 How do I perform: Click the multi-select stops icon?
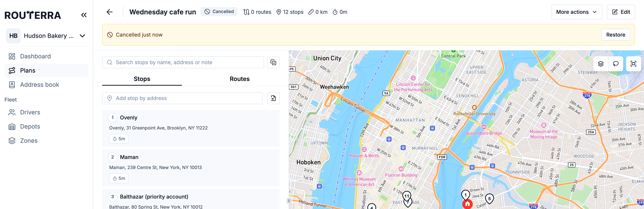tap(273, 62)
